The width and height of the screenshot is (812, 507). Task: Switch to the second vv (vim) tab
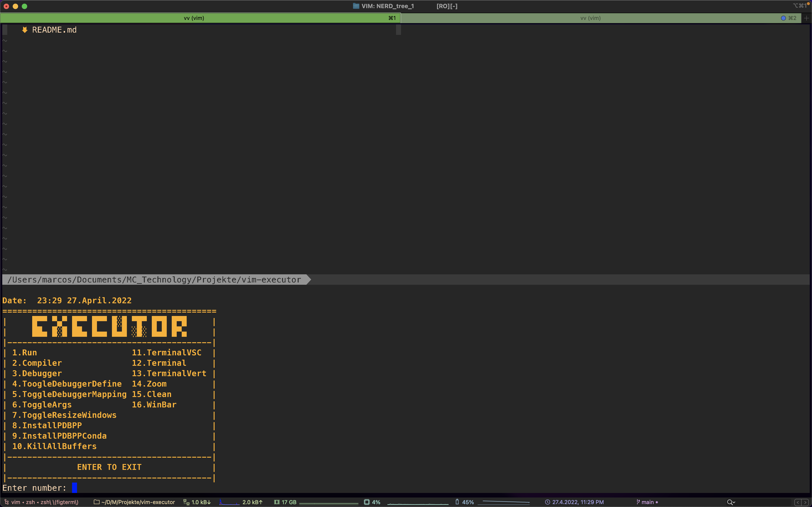[590, 18]
